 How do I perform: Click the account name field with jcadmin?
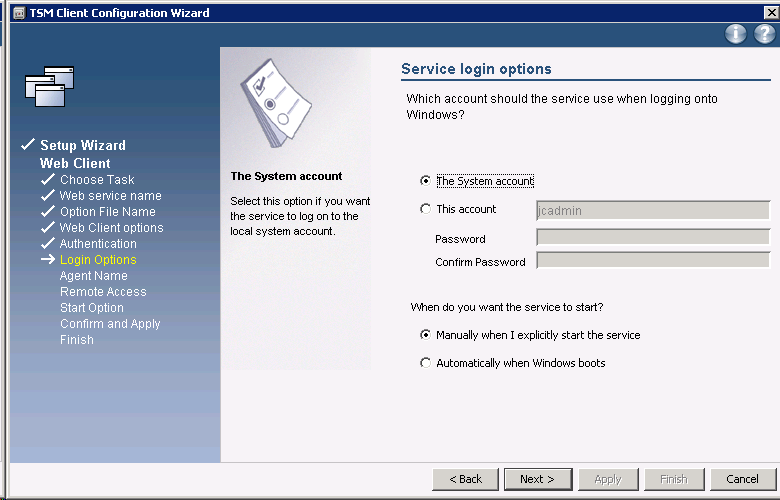point(652,210)
